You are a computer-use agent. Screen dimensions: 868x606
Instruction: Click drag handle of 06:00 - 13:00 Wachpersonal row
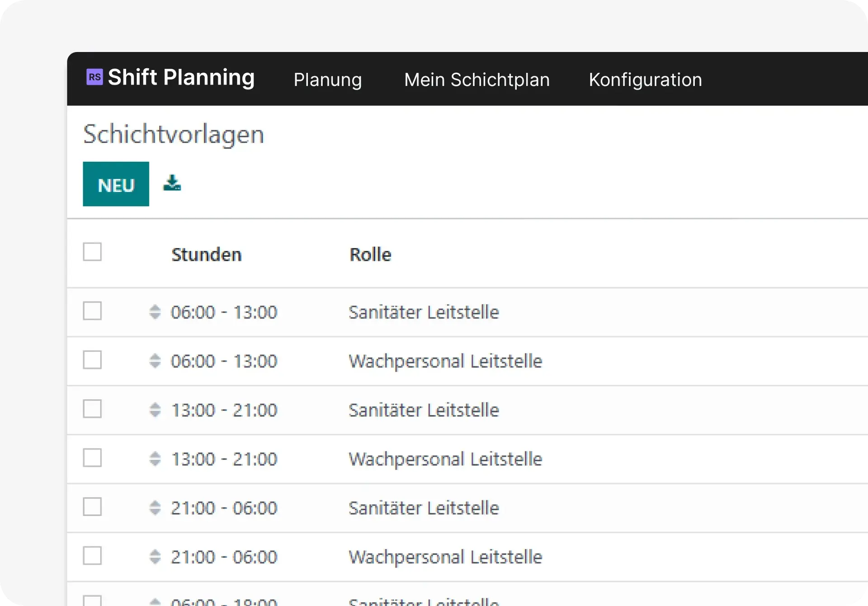click(x=155, y=361)
